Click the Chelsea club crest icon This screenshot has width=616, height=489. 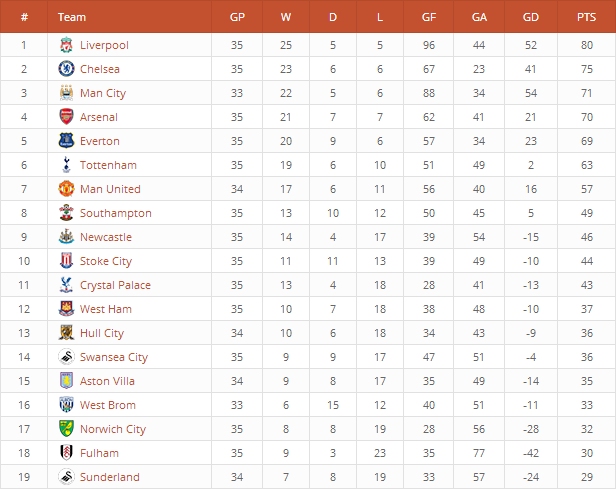click(x=66, y=69)
